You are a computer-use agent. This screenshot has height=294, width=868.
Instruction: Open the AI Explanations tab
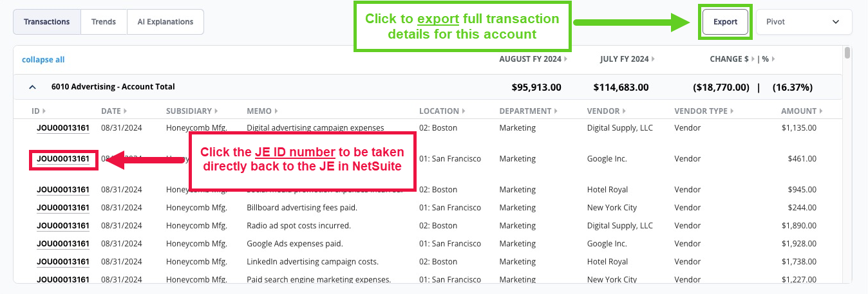165,22
